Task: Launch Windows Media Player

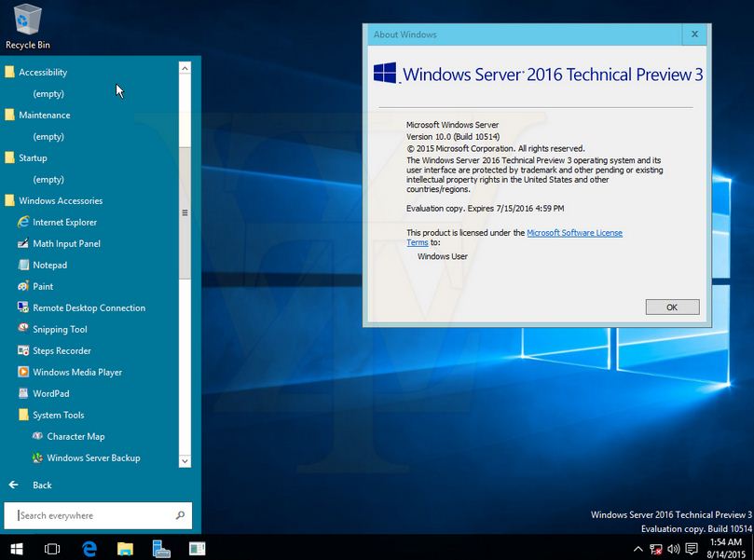Action: click(x=70, y=372)
